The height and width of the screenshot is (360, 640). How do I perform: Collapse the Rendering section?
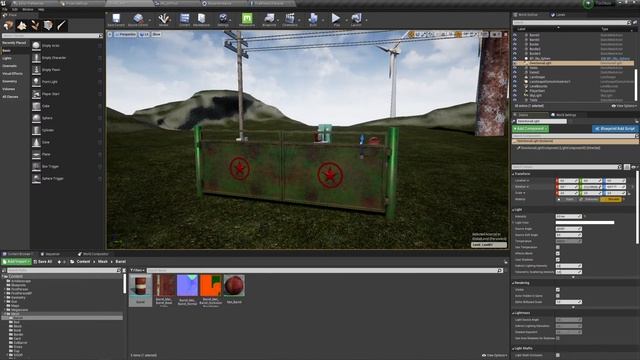513,283
